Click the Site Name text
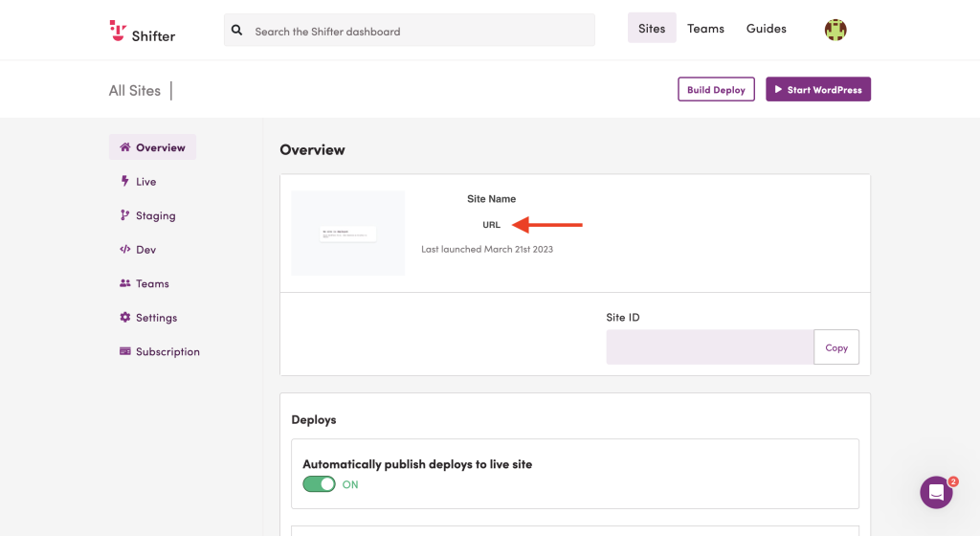This screenshot has height=536, width=980. 491,199
